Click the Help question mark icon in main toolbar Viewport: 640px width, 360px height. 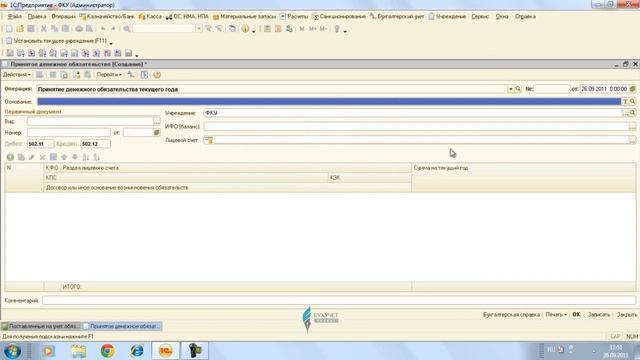click(245, 29)
